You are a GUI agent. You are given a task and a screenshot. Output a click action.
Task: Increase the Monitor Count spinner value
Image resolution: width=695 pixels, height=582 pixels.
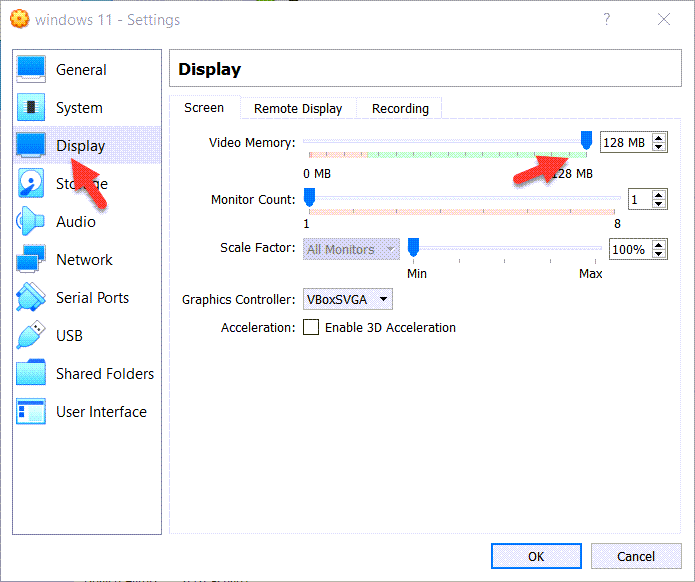coord(659,195)
